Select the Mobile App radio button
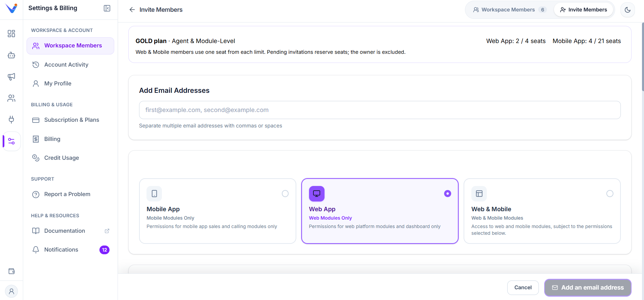Viewport: 644px width, 300px height. (x=285, y=194)
